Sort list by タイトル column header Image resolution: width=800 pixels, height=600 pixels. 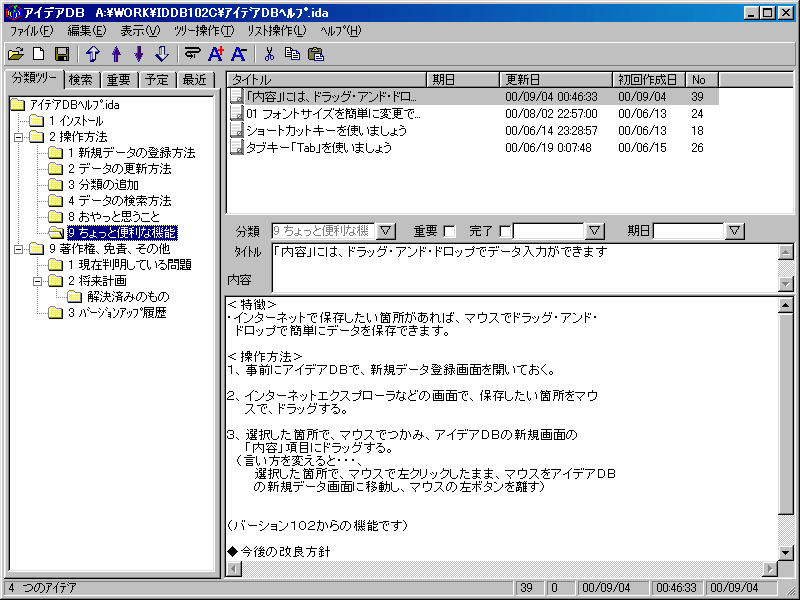coord(327,80)
